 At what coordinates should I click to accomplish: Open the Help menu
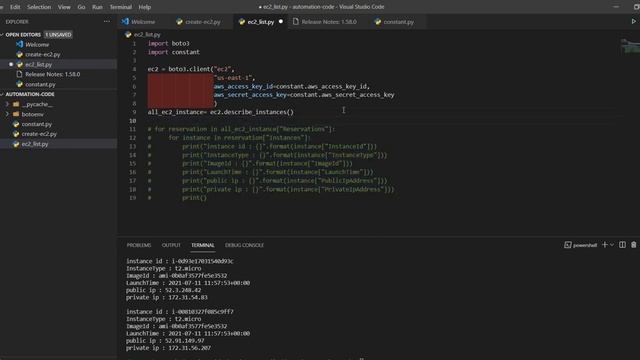pos(144,7)
